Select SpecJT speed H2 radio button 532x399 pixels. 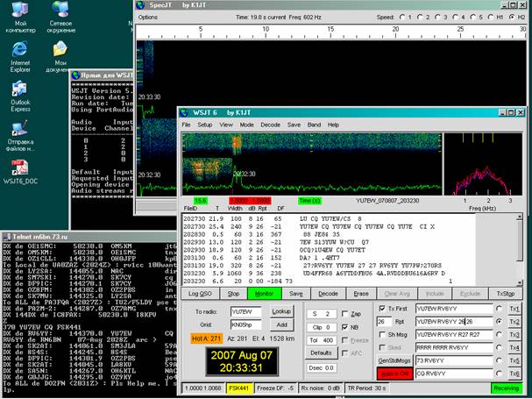[x=513, y=17]
